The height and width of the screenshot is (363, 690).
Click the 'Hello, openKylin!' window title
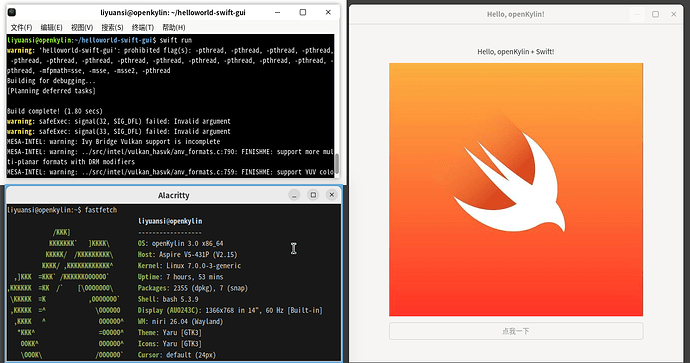(x=516, y=14)
